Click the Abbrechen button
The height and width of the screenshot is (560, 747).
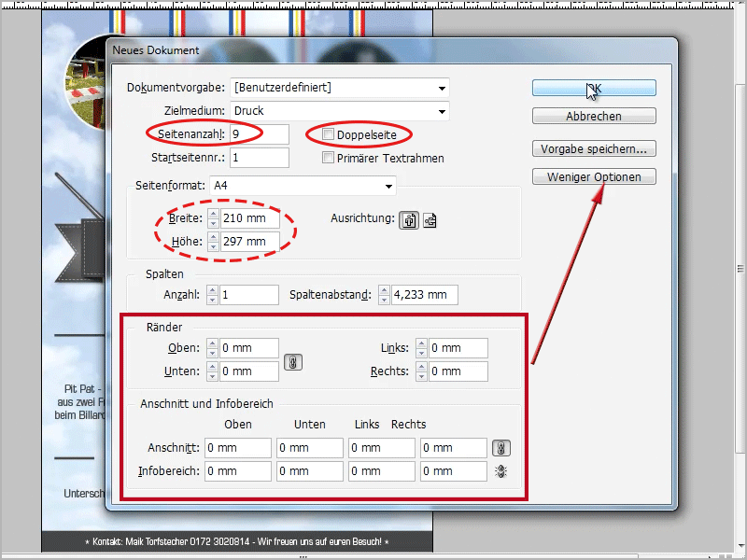[594, 116]
